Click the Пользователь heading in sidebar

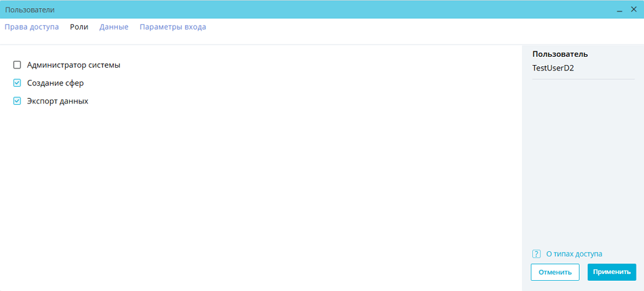[x=560, y=54]
